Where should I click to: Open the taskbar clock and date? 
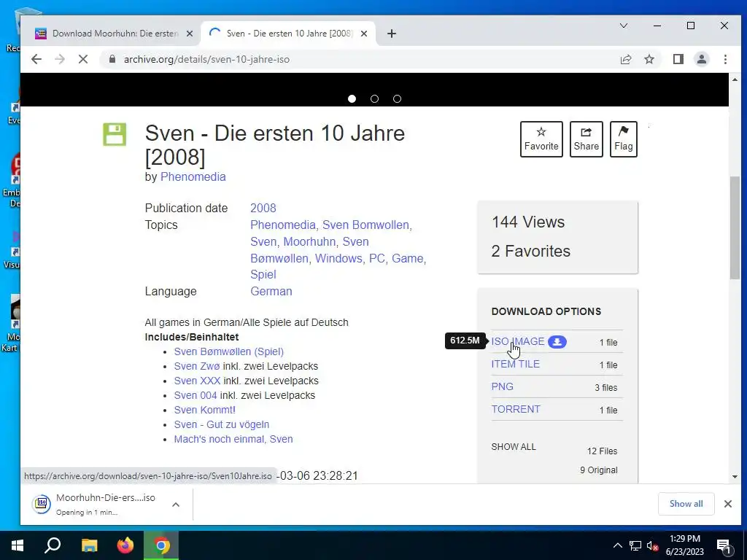tap(684, 545)
